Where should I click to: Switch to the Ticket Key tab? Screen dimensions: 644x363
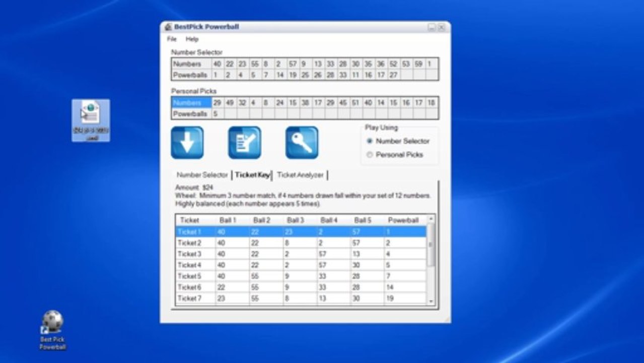[252, 175]
